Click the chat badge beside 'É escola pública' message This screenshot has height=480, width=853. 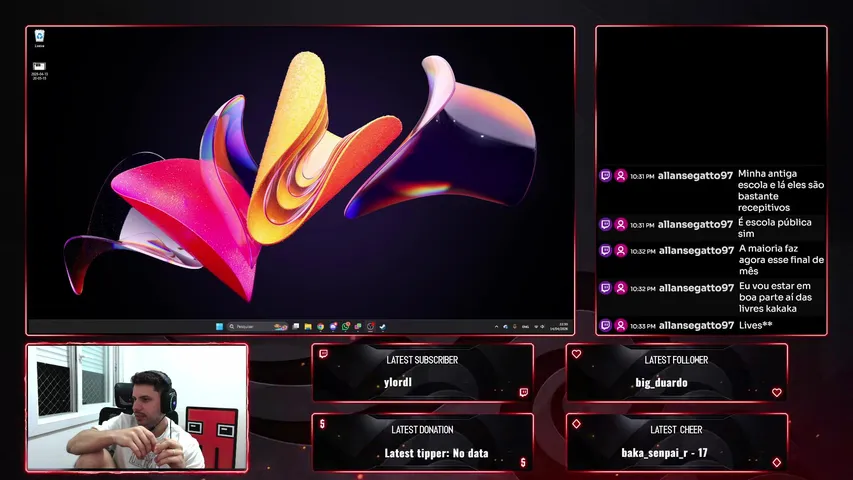pos(605,224)
